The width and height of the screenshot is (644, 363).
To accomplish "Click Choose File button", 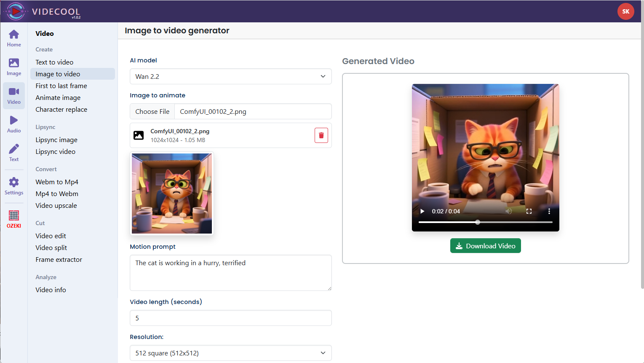I will click(x=152, y=111).
